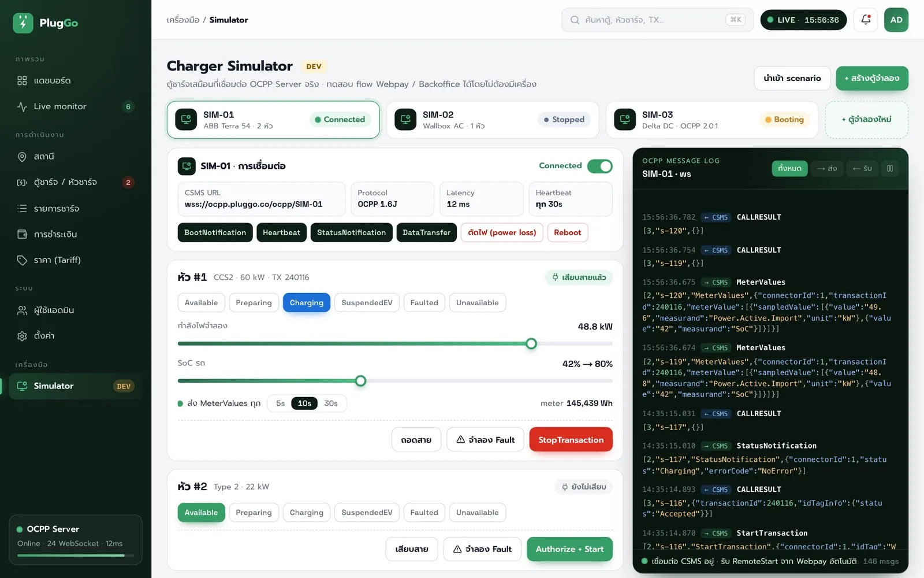The width and height of the screenshot is (924, 578).
Task: Click the Reboot button
Action: click(x=568, y=232)
